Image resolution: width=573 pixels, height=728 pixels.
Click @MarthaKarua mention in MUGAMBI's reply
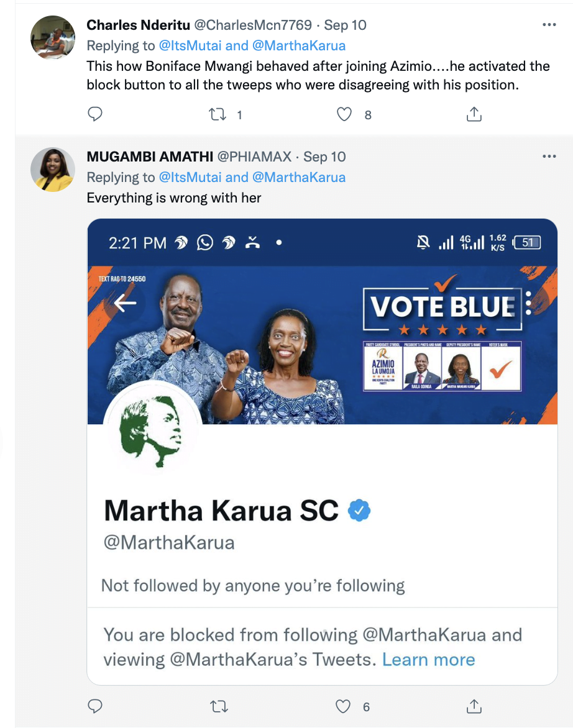[x=299, y=177]
